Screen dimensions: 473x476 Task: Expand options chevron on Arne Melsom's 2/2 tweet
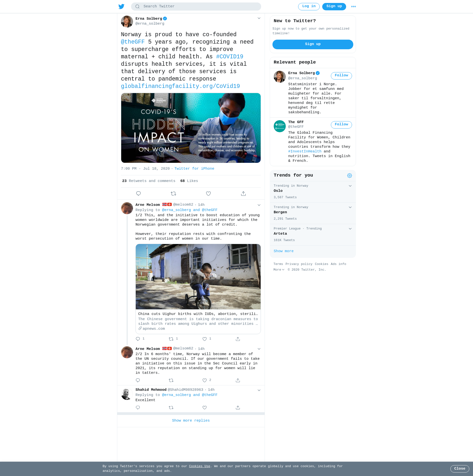click(259, 349)
